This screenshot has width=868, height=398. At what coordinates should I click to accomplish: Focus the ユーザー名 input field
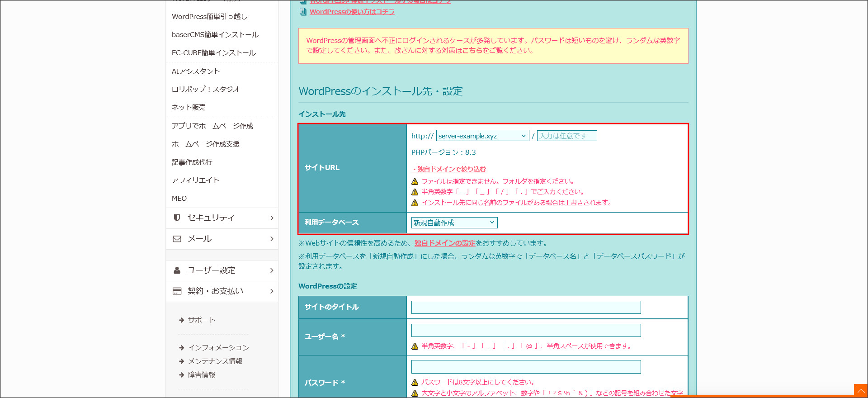pos(526,331)
